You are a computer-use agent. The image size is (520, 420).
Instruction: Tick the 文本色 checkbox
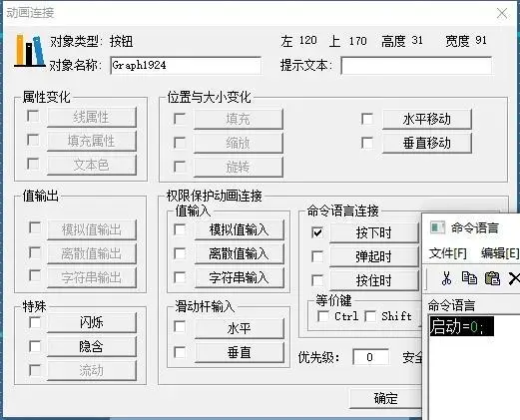33,164
